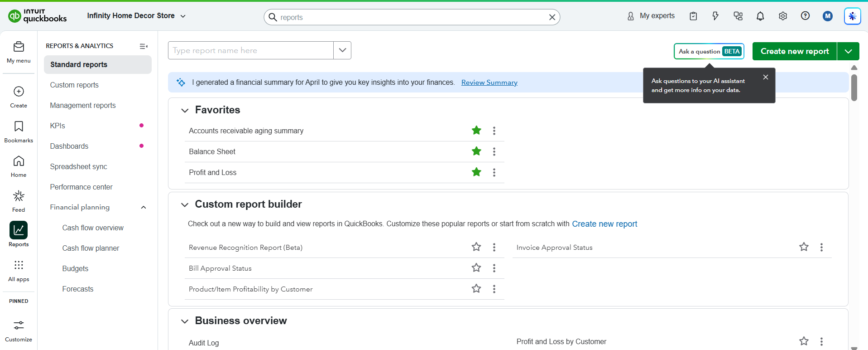Unfavorite the Balance Sheet star
This screenshot has width=868, height=350.
coord(476,151)
